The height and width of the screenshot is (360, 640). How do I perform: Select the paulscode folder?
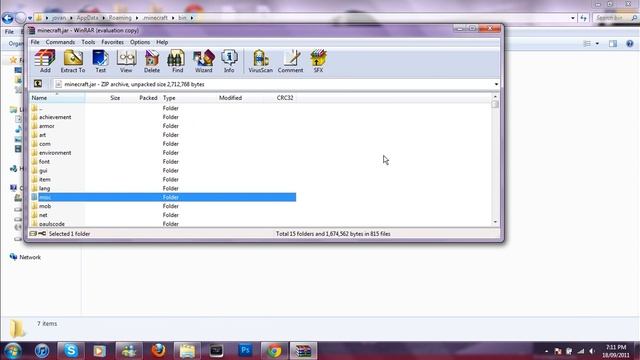click(163, 224)
